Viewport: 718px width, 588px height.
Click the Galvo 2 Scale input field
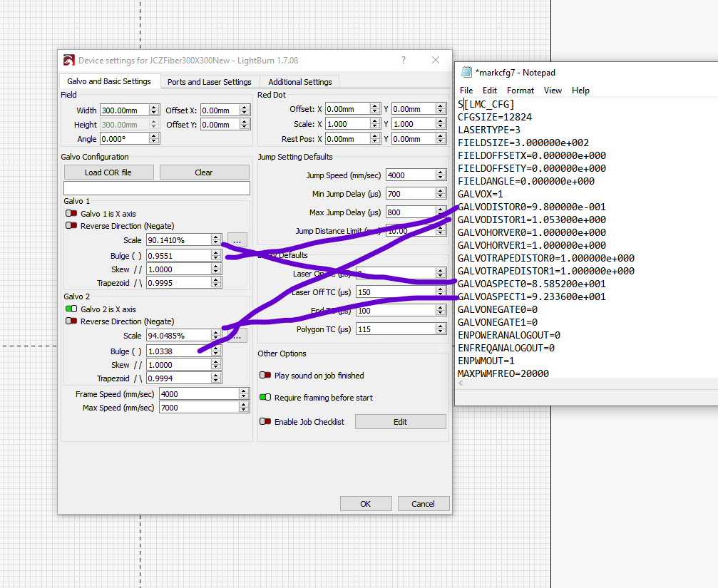(x=178, y=336)
